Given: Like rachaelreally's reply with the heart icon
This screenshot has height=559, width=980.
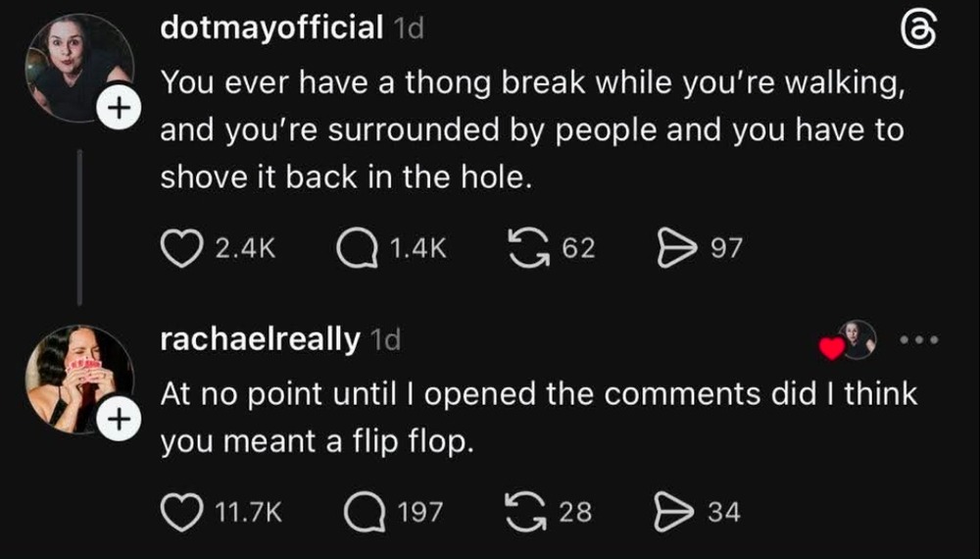Looking at the screenshot, I should click(179, 511).
